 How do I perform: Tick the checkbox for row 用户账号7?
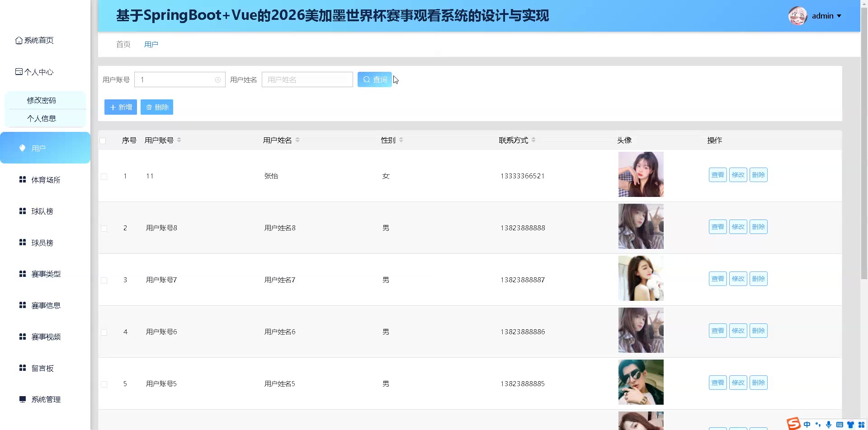tap(104, 280)
